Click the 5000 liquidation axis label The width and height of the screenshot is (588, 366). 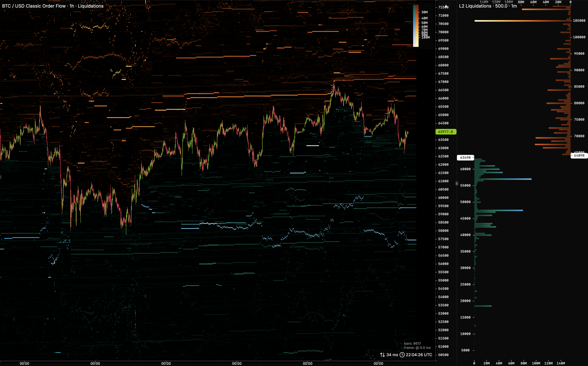pyautogui.click(x=465, y=350)
